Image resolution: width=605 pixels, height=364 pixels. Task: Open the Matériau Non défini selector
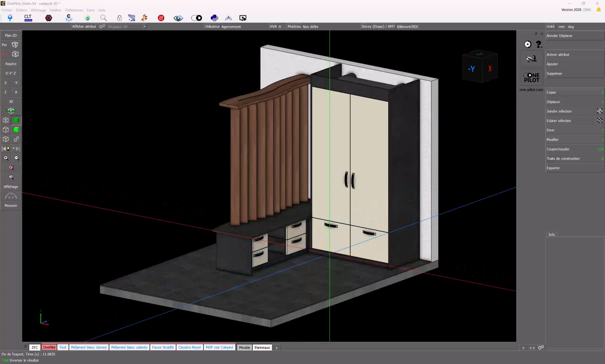(310, 26)
